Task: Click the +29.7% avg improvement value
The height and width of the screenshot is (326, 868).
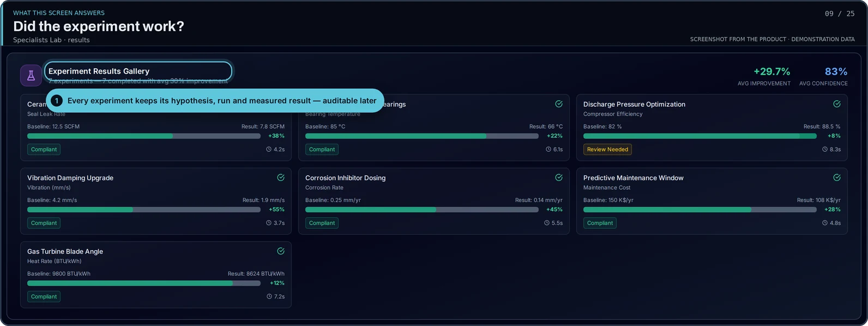Action: click(x=771, y=71)
